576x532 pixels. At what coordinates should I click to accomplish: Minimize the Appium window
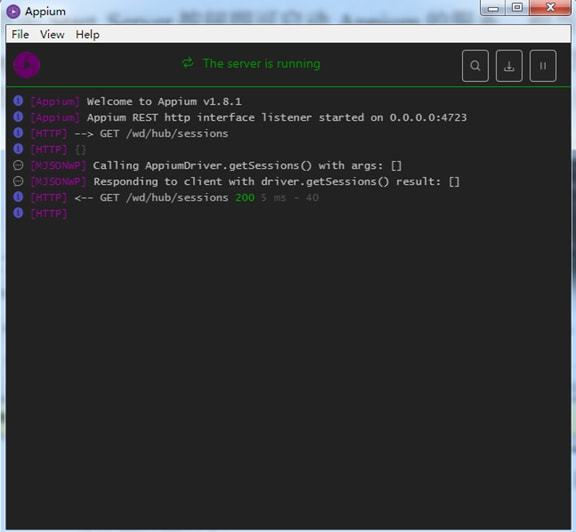click(493, 8)
